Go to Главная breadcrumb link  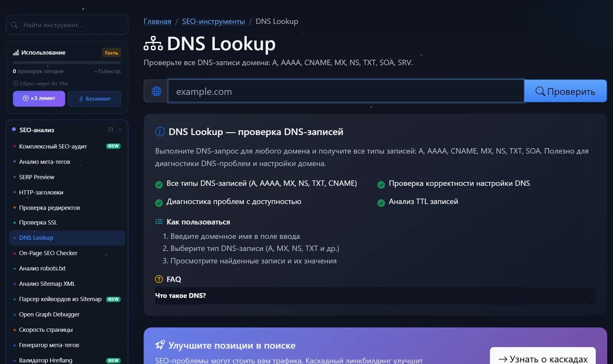pos(157,21)
